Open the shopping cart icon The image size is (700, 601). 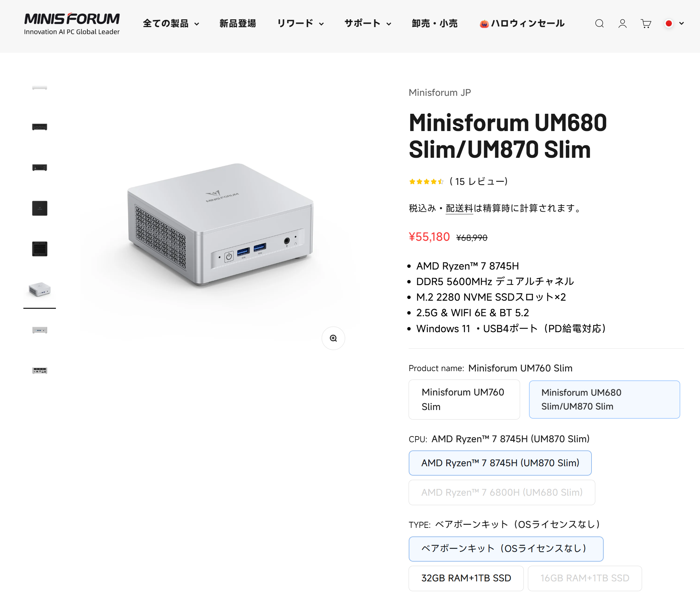coord(646,23)
